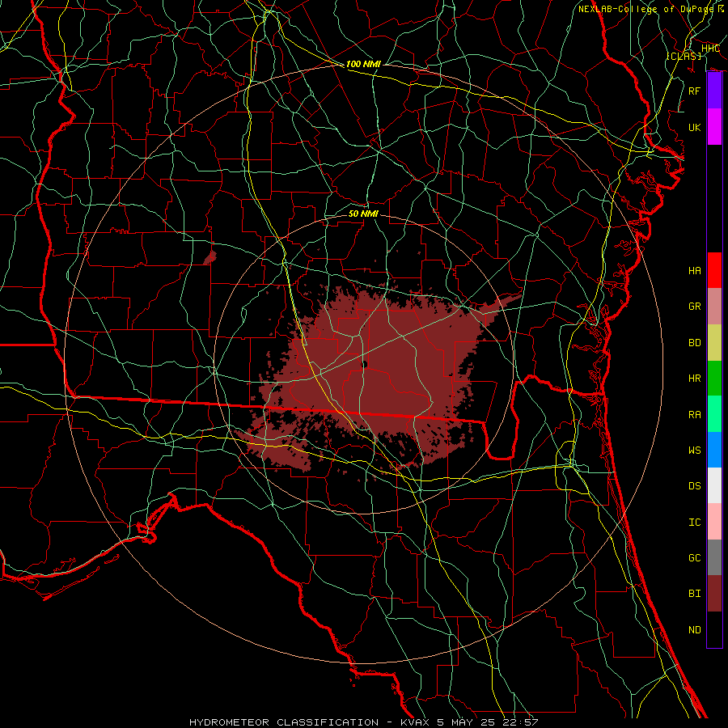Pick the RA light green legend swatch
Viewport: 728px width, 728px height.
[x=714, y=414]
